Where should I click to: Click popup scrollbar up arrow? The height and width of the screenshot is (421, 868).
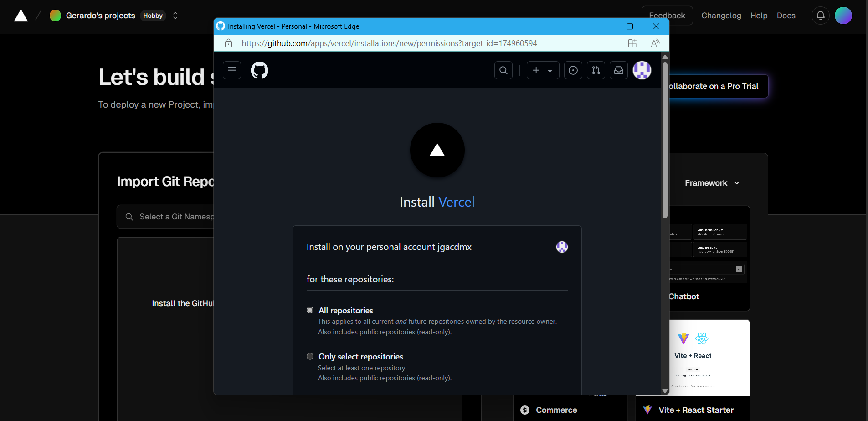665,57
